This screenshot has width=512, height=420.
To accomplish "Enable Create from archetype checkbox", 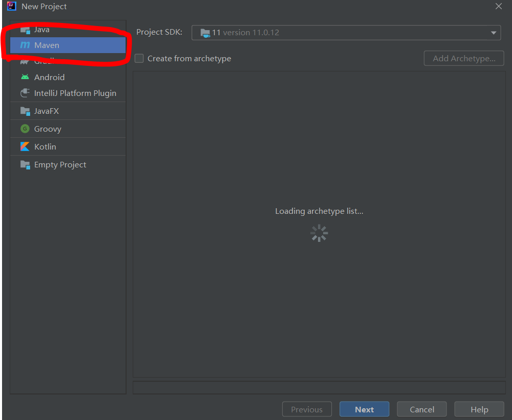I will [139, 58].
